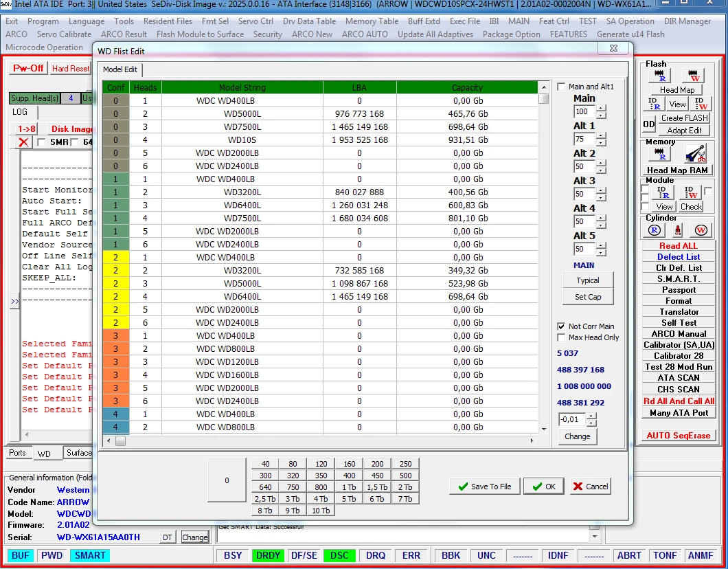Click the Typical button

[588, 280]
